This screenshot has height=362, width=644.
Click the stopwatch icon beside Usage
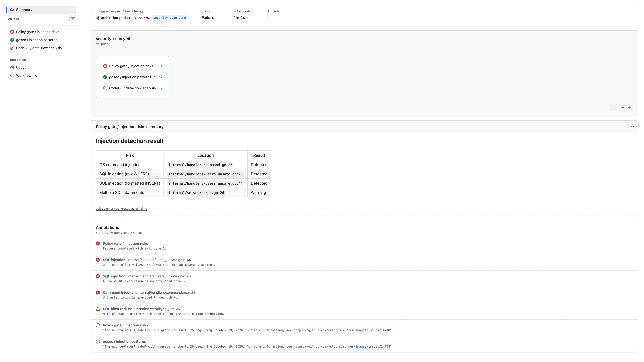click(12, 67)
